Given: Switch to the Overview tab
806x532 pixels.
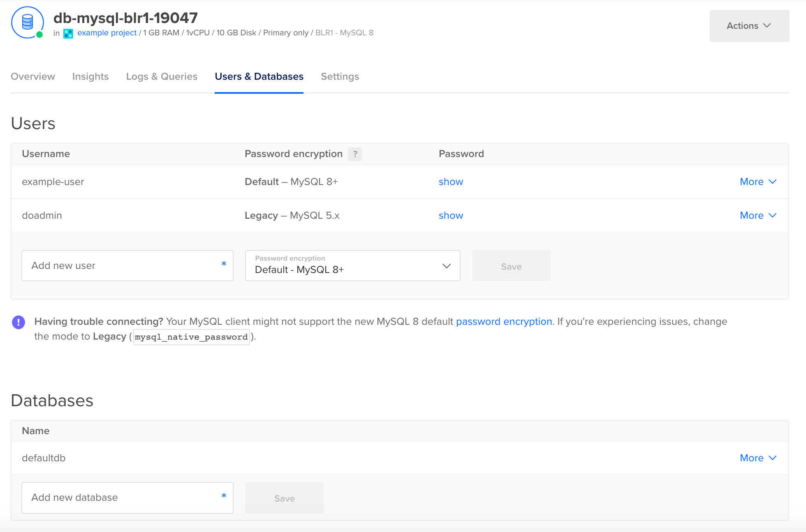Looking at the screenshot, I should (x=33, y=76).
